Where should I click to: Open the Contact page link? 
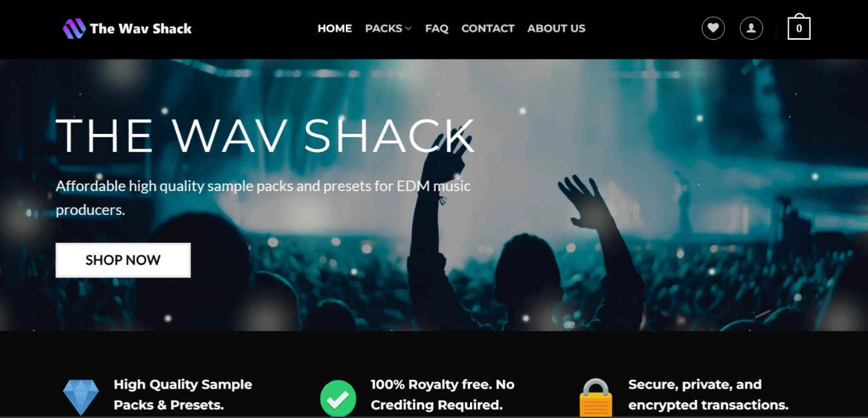coord(488,28)
